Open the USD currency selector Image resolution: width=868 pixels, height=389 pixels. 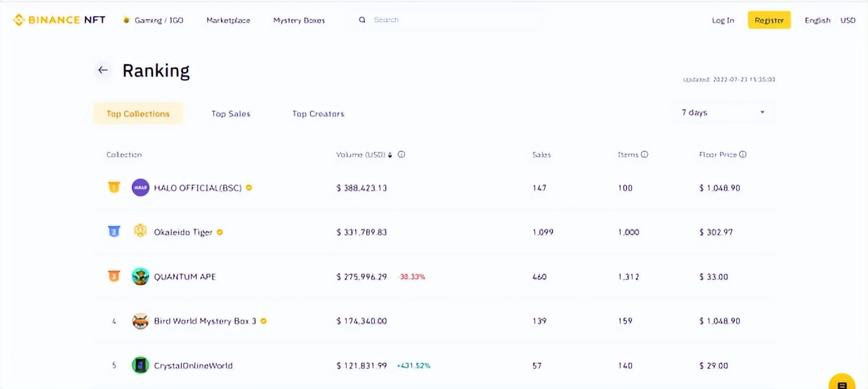pos(848,20)
